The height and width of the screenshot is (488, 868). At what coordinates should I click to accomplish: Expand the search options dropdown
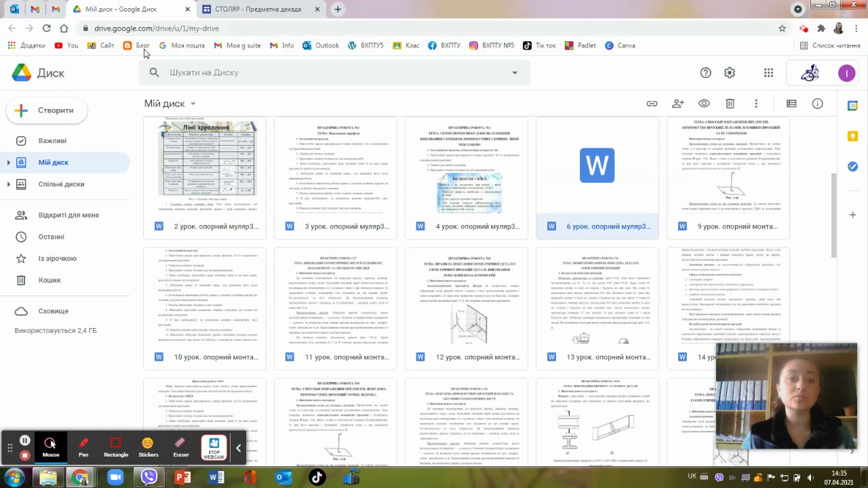coord(515,73)
